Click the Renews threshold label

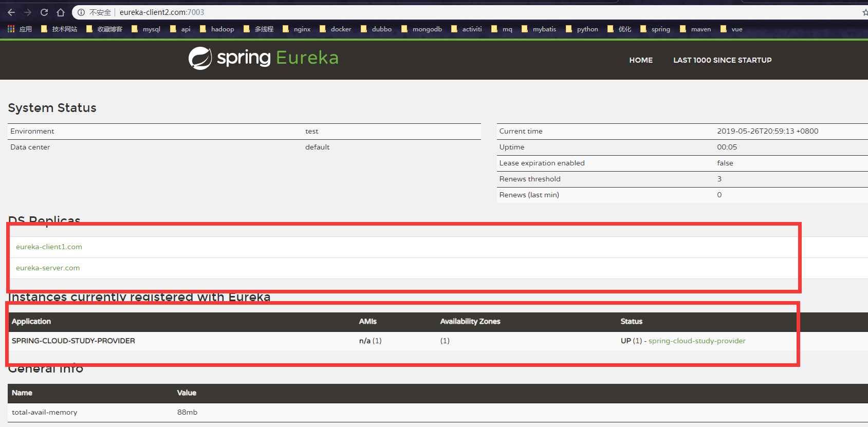pyautogui.click(x=530, y=179)
